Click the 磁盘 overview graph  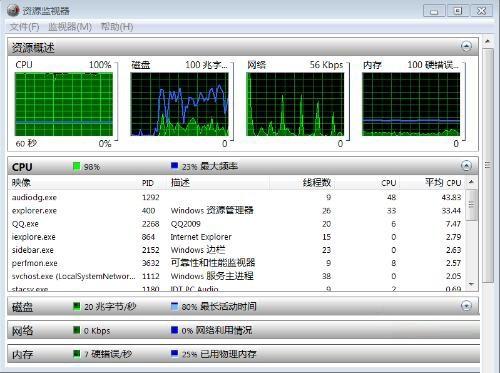coord(179,104)
